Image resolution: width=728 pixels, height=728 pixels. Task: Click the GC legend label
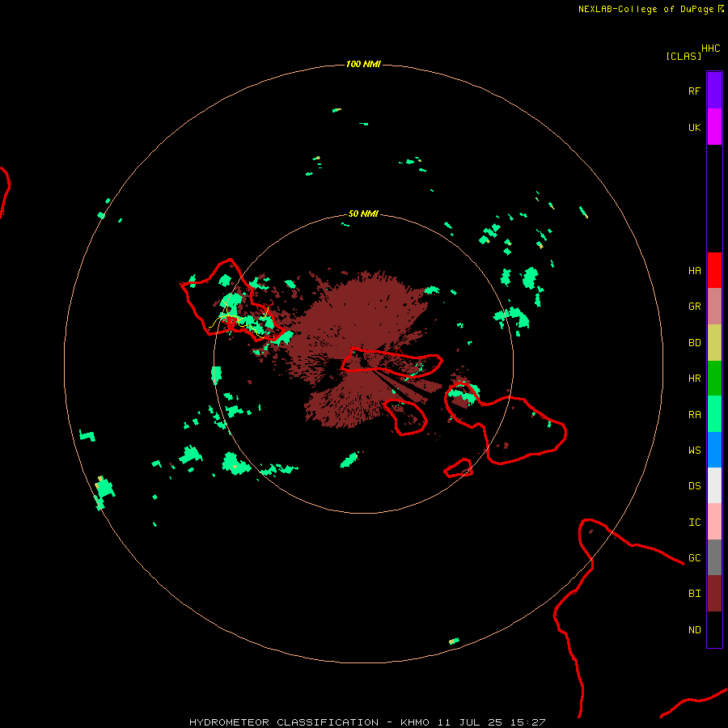click(694, 558)
